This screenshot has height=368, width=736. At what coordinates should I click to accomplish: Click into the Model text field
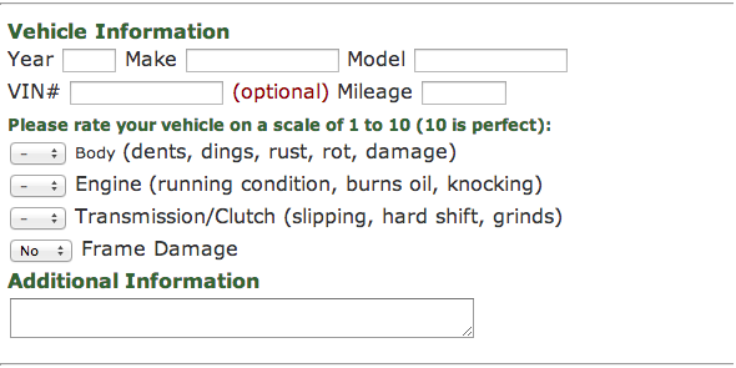[491, 61]
